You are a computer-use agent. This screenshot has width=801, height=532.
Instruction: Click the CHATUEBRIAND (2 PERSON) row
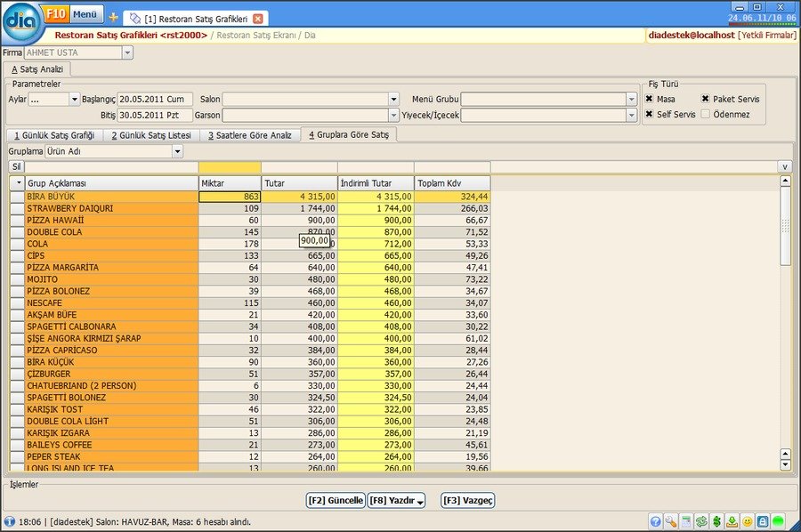click(250, 385)
